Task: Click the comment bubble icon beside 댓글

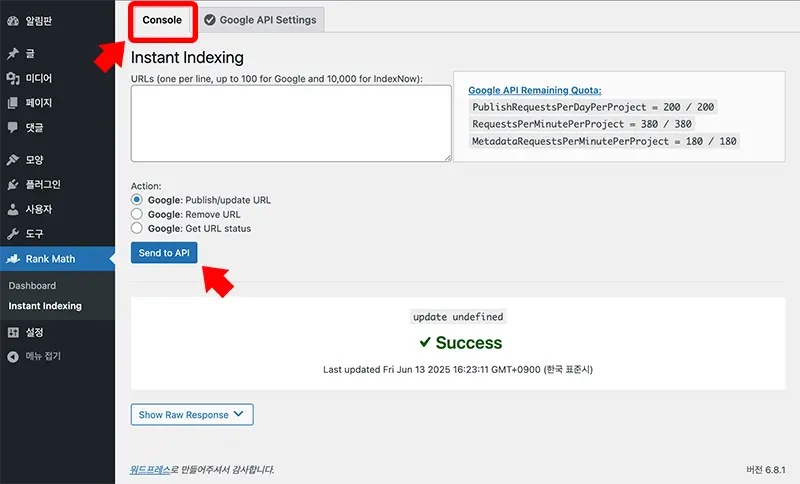Action: coord(13,128)
